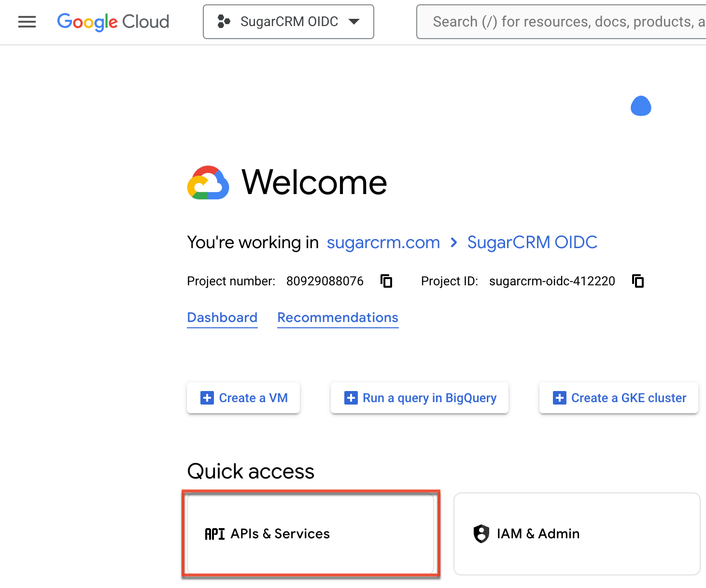Expand the SugarCRM OIDC project selector
706x588 pixels.
(x=288, y=21)
